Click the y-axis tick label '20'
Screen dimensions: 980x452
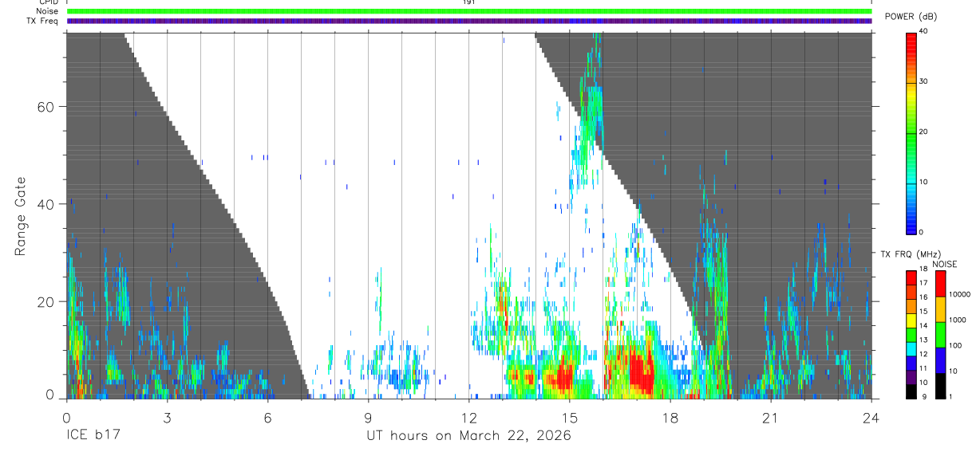point(45,301)
